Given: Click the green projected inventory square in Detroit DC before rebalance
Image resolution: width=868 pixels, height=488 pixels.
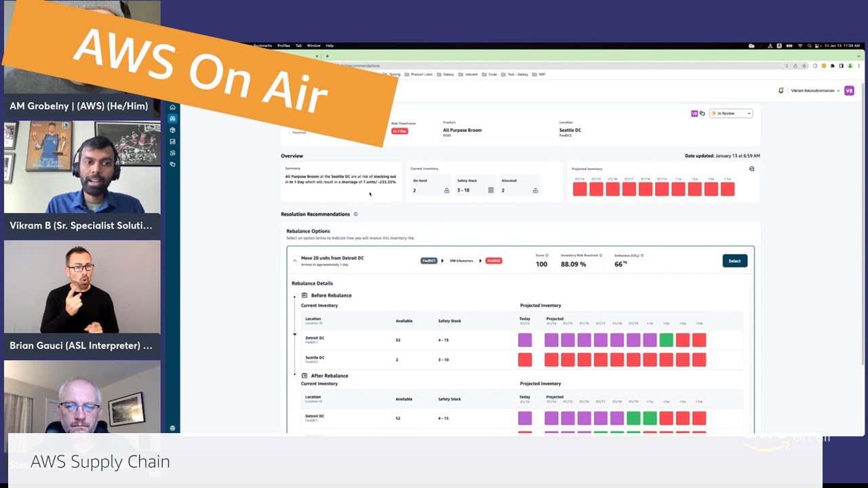Looking at the screenshot, I should coord(666,340).
